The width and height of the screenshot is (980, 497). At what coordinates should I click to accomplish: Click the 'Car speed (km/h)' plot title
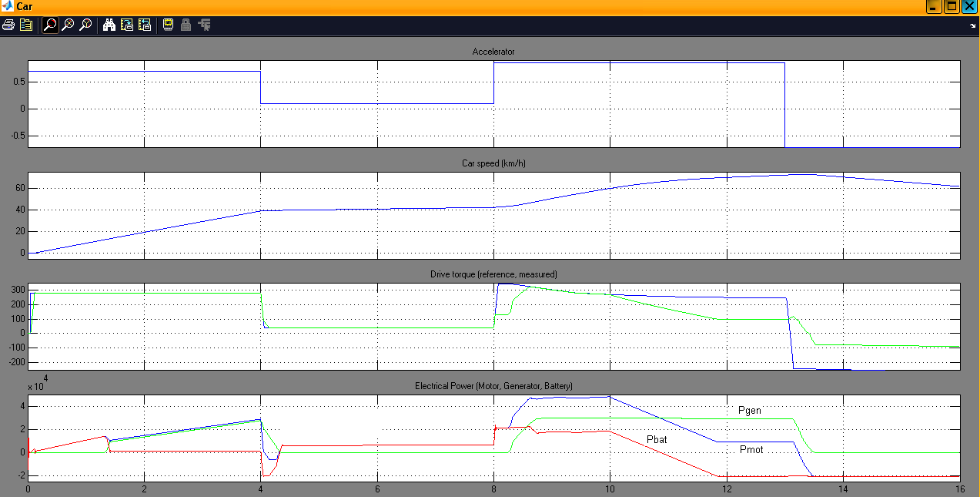493,163
